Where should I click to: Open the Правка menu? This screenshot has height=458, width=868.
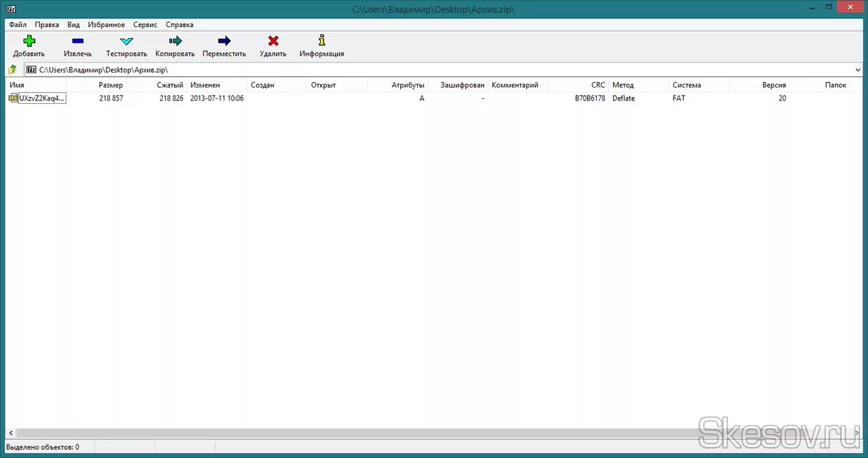(47, 24)
